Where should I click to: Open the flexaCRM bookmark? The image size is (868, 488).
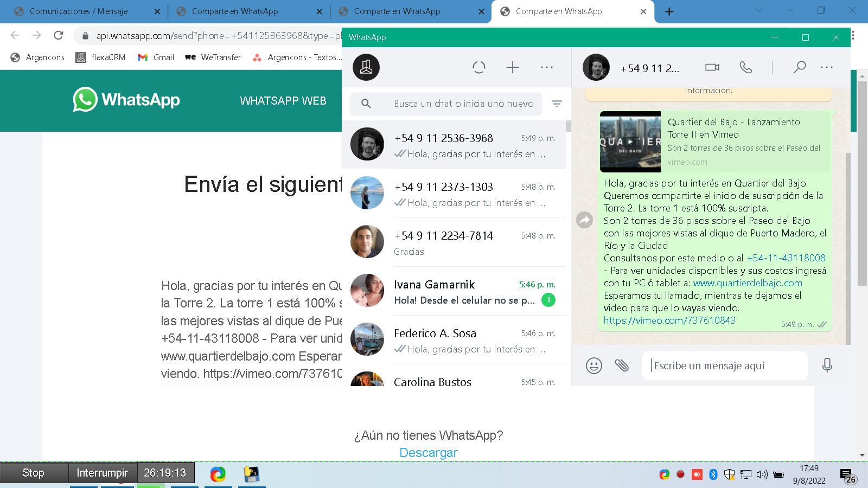pos(101,57)
